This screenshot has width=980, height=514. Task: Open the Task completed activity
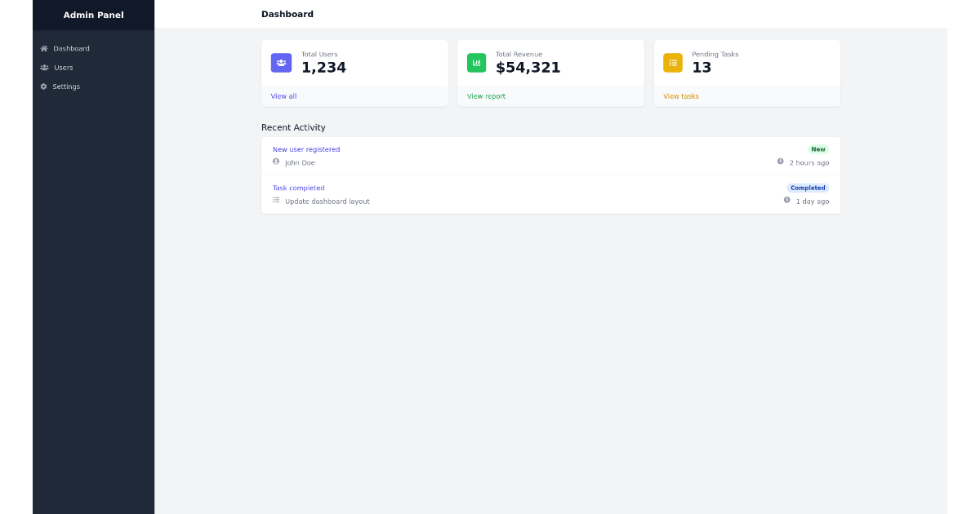[x=298, y=188]
